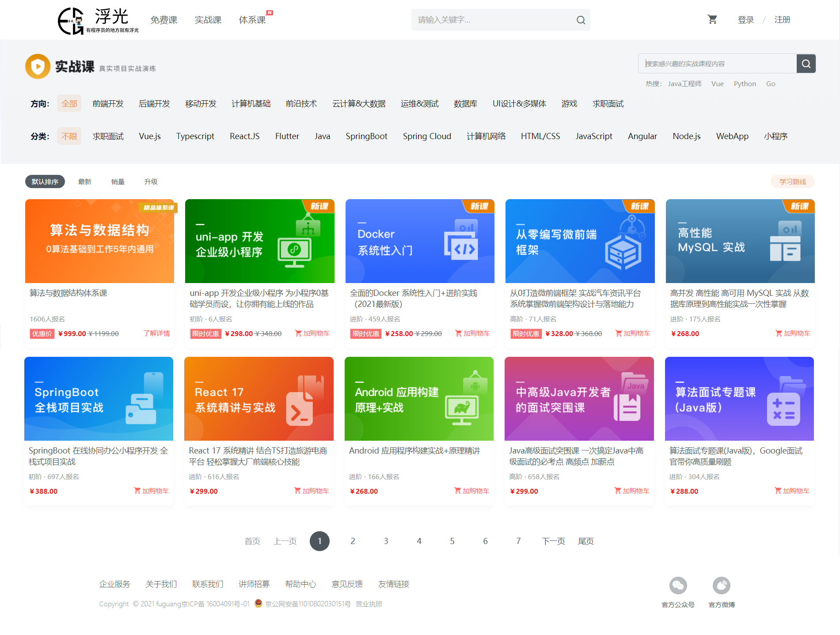Screen dimensions: 840x635
Task: Filter category by Typescript
Action: pyautogui.click(x=195, y=136)
